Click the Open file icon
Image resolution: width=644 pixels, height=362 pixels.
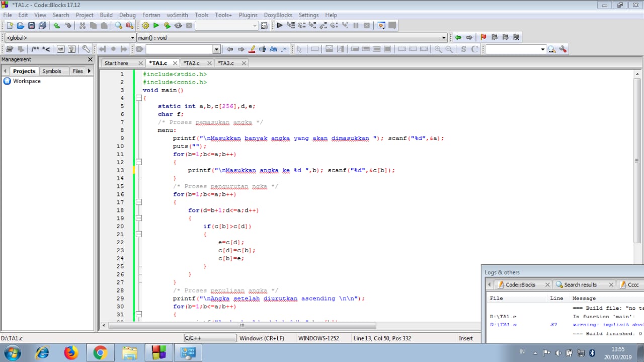[x=21, y=26]
